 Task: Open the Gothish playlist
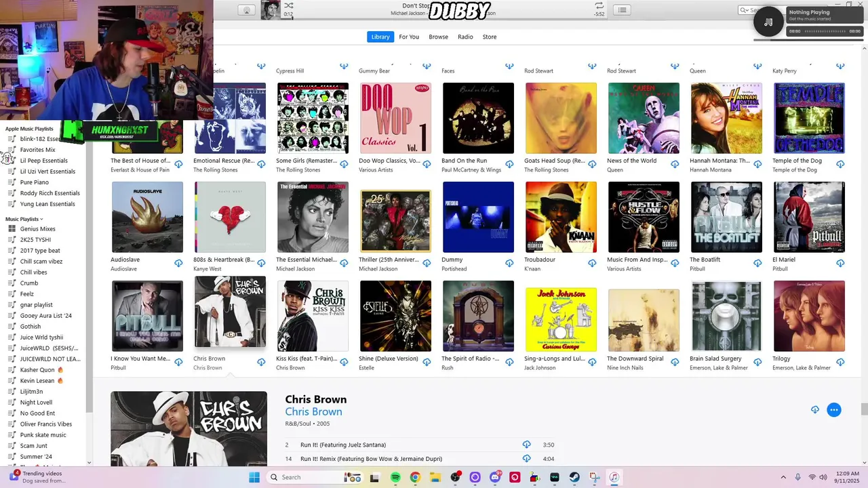click(31, 327)
